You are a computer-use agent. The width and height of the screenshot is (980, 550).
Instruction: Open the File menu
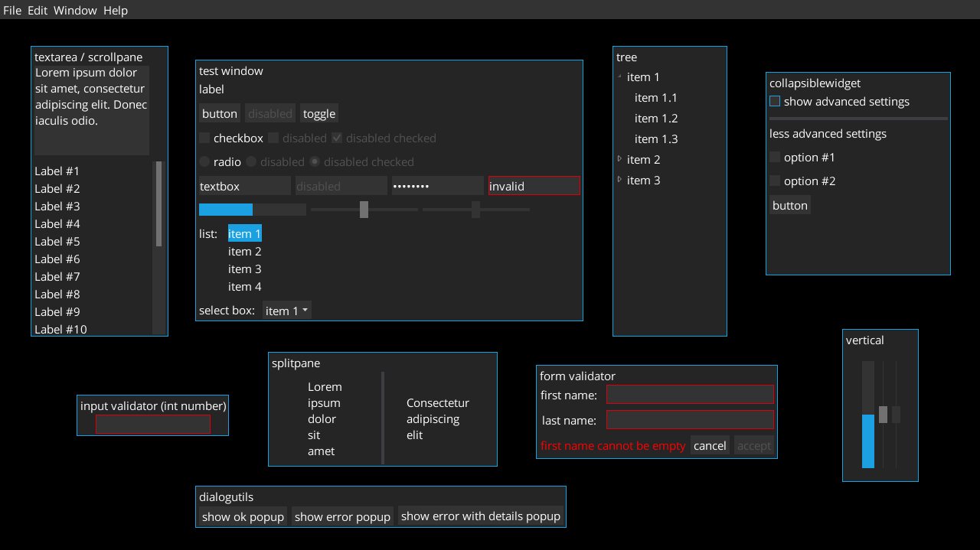[x=12, y=10]
